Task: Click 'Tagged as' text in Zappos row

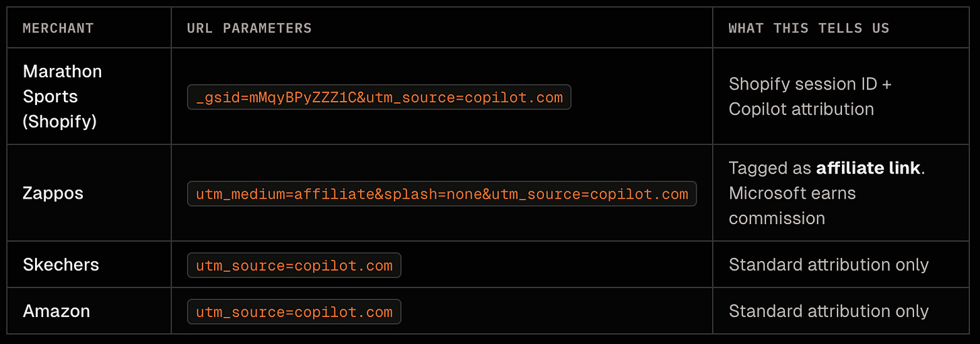Action: [x=770, y=168]
